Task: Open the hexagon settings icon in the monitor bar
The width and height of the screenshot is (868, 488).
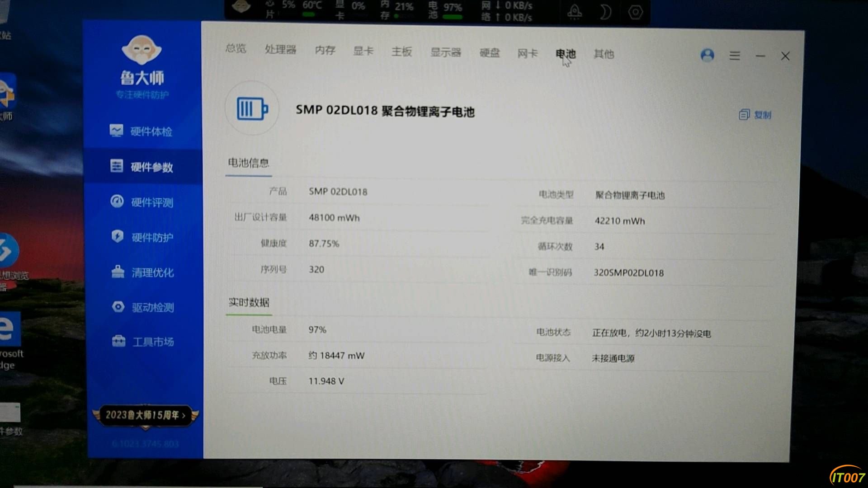Action: point(635,12)
